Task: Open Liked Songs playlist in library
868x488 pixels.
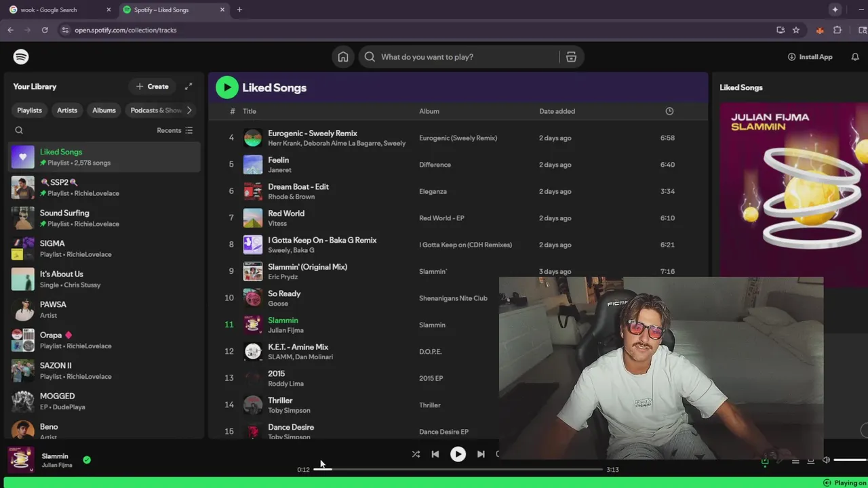Action: 105,157
